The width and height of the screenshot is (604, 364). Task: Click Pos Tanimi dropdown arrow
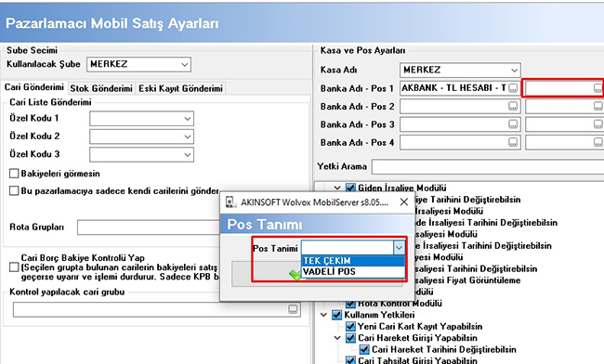click(x=399, y=248)
